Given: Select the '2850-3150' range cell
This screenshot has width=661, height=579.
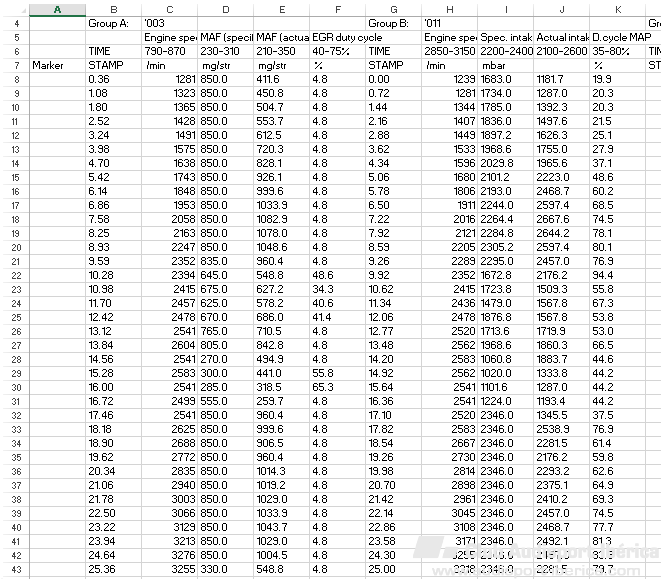Looking at the screenshot, I should tap(449, 50).
